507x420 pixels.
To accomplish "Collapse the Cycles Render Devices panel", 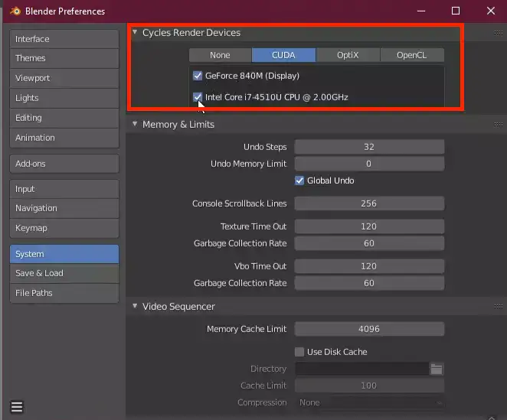I will pos(135,32).
